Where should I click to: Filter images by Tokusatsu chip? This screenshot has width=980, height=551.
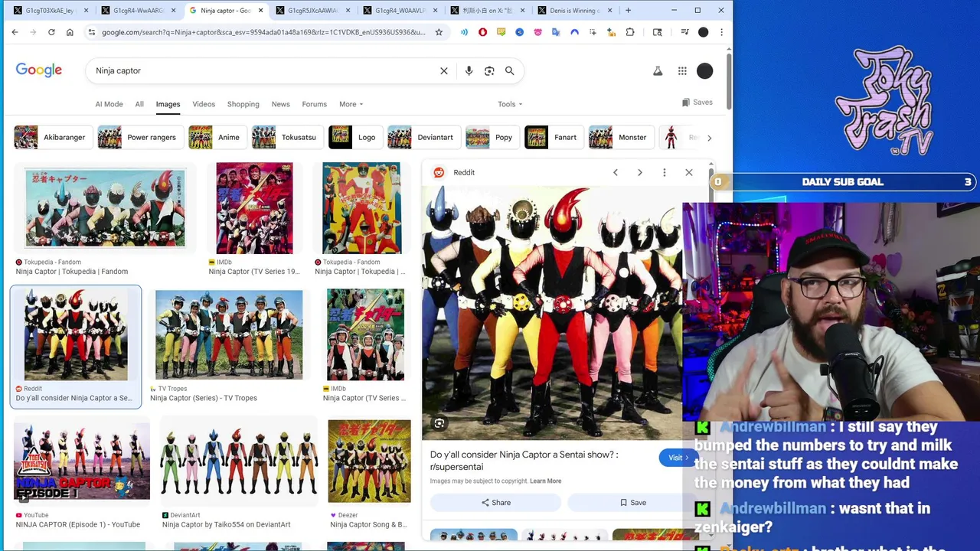[x=287, y=137]
